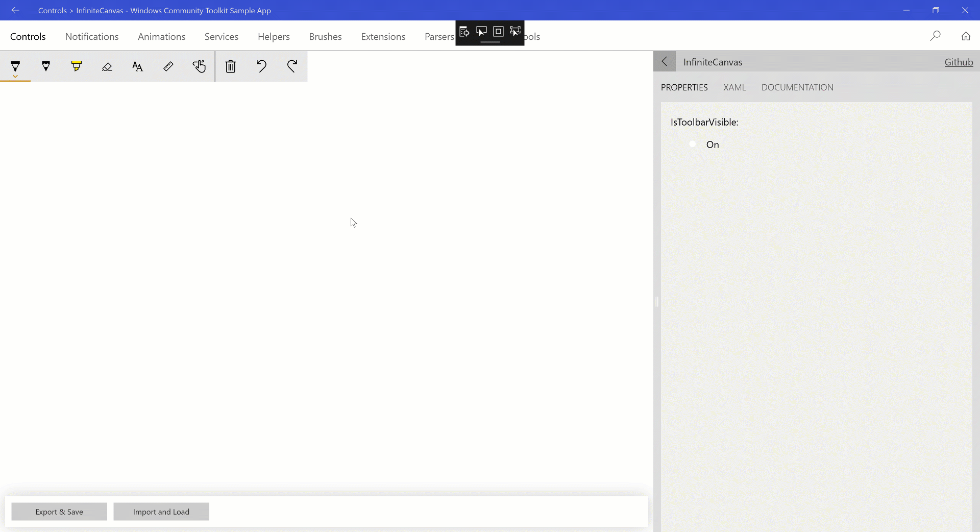Open the Notifications tab

point(92,37)
